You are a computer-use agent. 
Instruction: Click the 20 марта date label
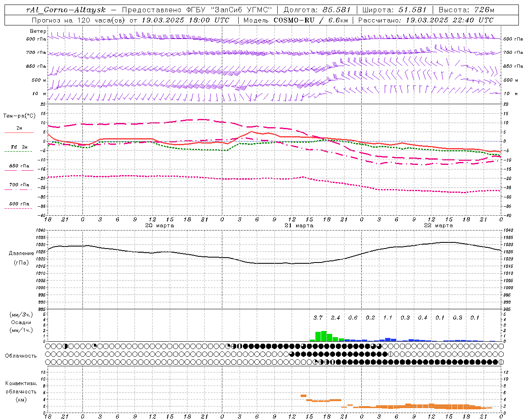point(160,226)
